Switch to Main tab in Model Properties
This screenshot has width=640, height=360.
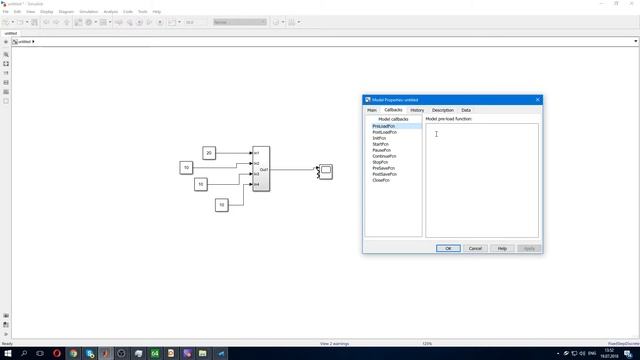(x=372, y=110)
